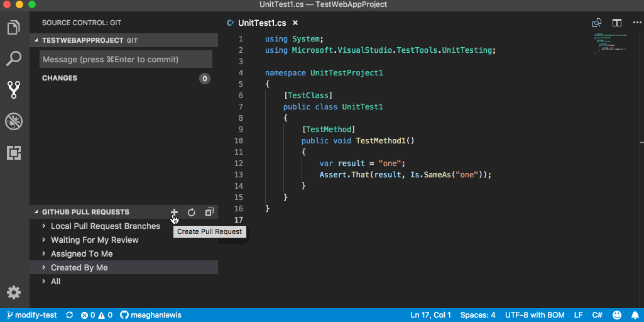
Task: Select the Source Control activity icon
Action: [14, 90]
